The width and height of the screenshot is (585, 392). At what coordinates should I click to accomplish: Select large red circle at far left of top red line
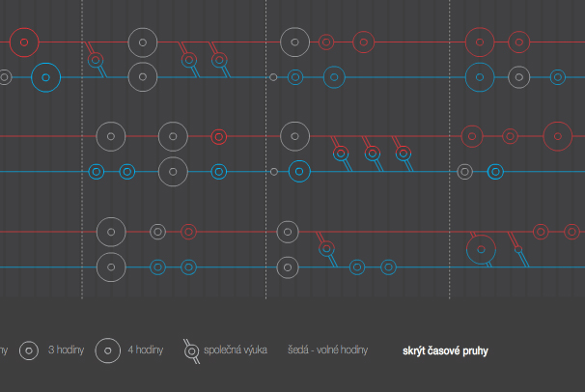[x=24, y=42]
